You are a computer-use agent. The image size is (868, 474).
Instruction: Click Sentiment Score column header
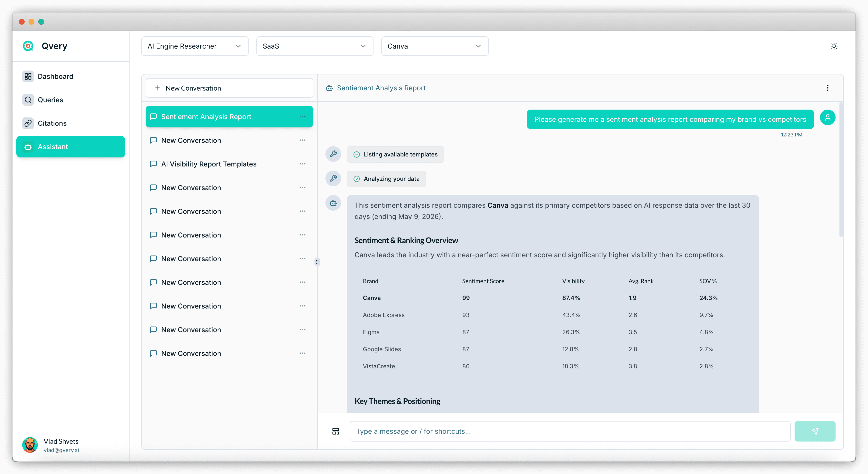(x=483, y=281)
